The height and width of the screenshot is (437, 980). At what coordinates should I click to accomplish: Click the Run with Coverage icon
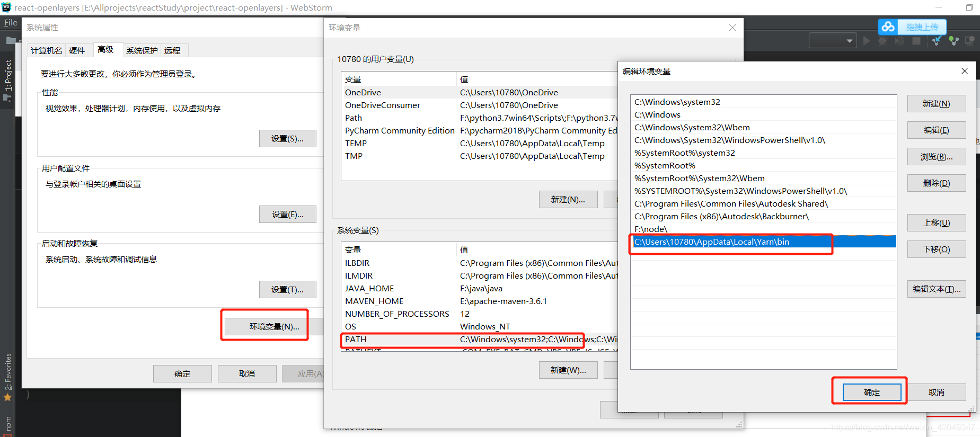(x=899, y=41)
